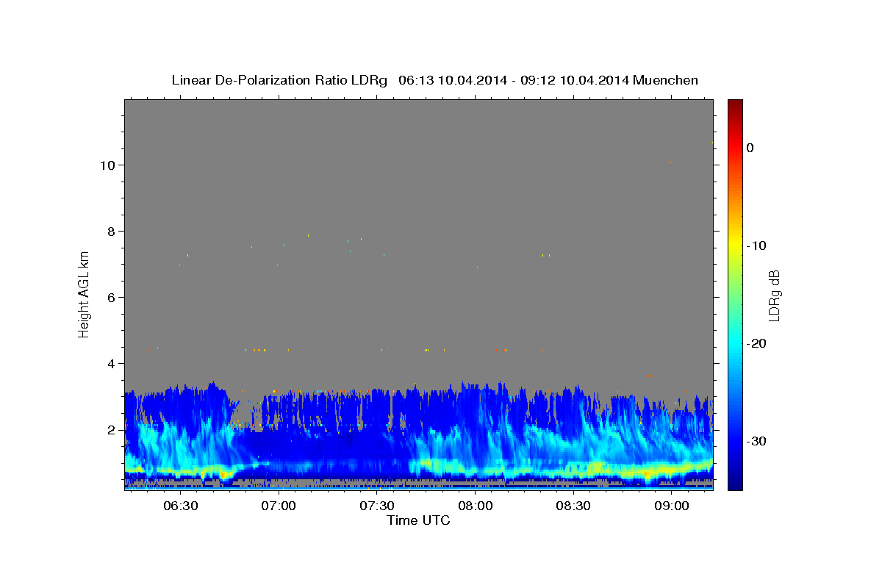Click the 08:00 time tick label
Image resolution: width=882 pixels, height=588 pixels.
pyautogui.click(x=475, y=506)
